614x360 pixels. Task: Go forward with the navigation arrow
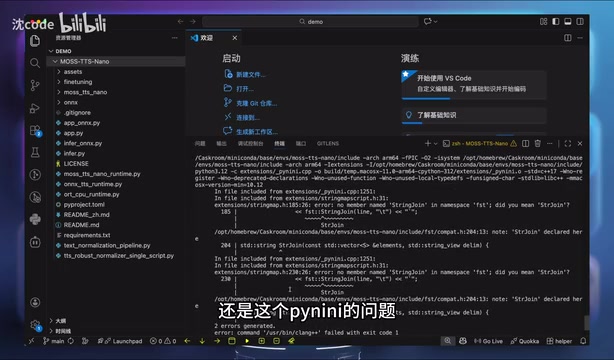click(193, 22)
